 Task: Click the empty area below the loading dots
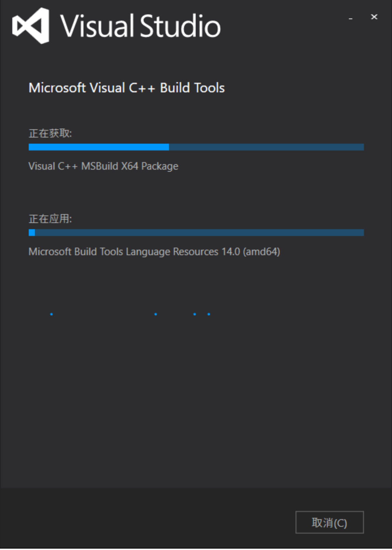pos(196,400)
